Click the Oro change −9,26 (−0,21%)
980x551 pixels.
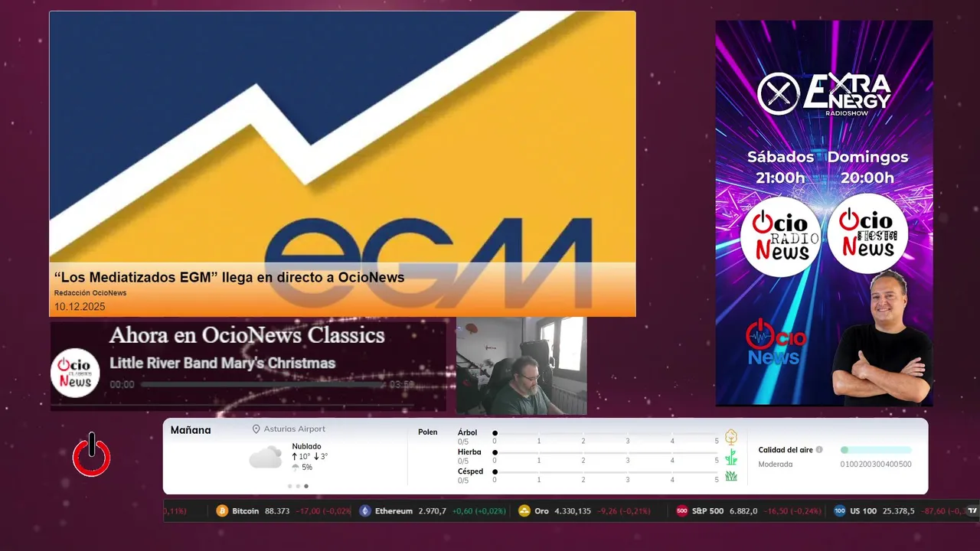click(624, 511)
